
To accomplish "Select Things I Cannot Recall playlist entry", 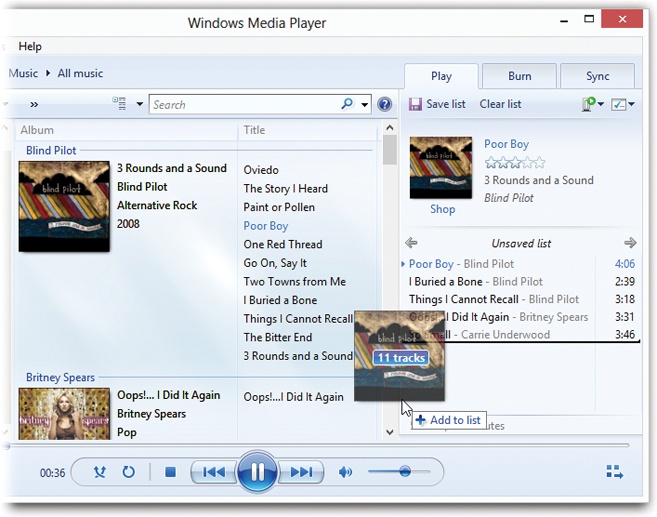I will [520, 299].
